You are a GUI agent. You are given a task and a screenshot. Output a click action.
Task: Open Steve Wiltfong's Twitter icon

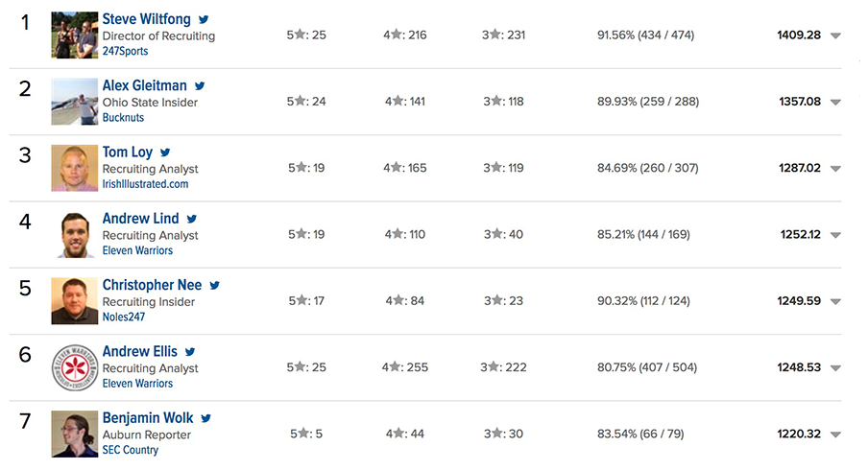coord(204,19)
